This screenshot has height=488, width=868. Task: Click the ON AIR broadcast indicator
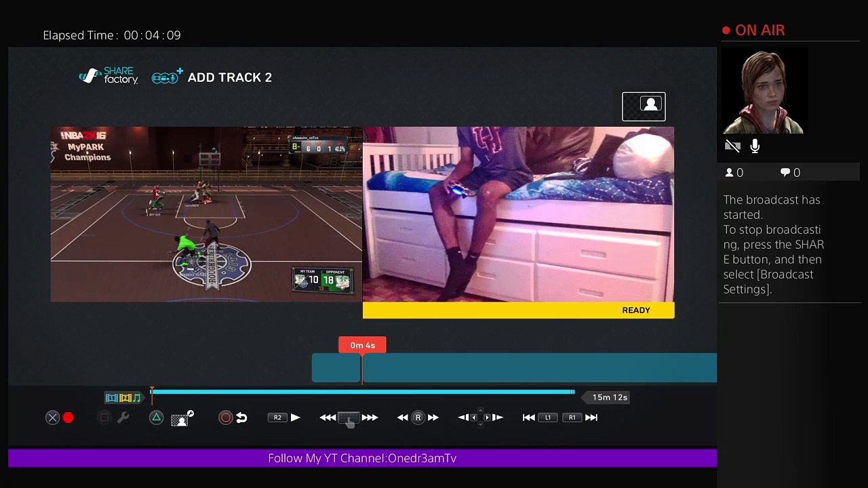point(753,30)
